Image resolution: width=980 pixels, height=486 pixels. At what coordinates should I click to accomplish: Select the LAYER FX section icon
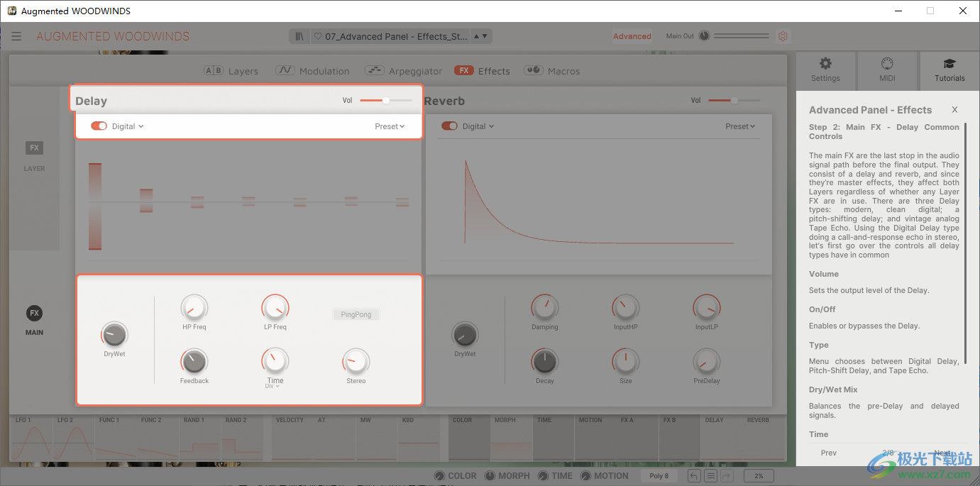[x=34, y=148]
